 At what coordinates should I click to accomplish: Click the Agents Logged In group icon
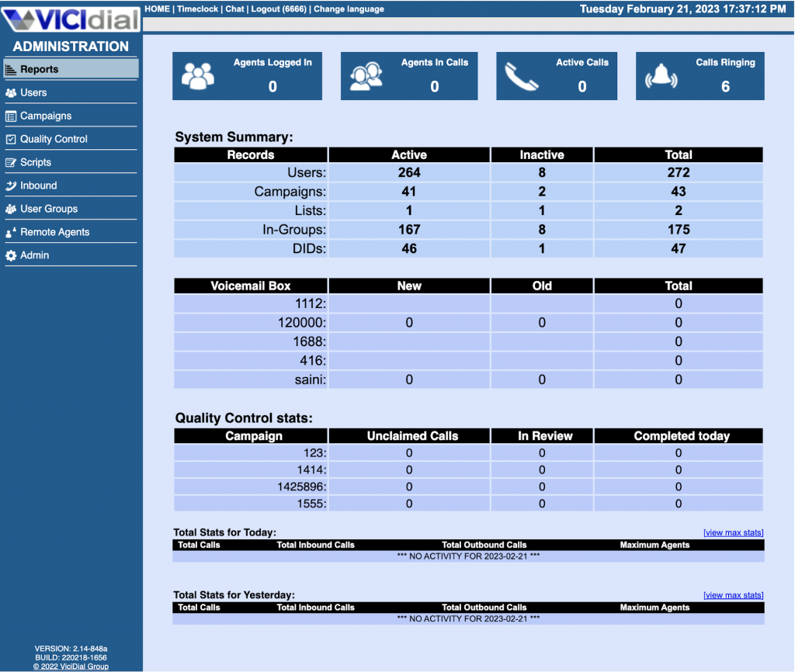197,76
